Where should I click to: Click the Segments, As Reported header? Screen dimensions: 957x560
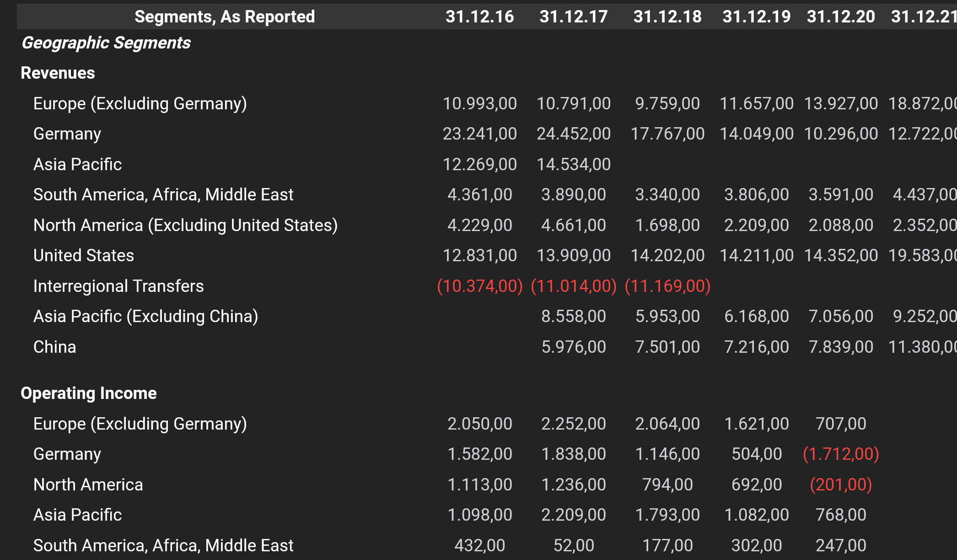pos(224,17)
